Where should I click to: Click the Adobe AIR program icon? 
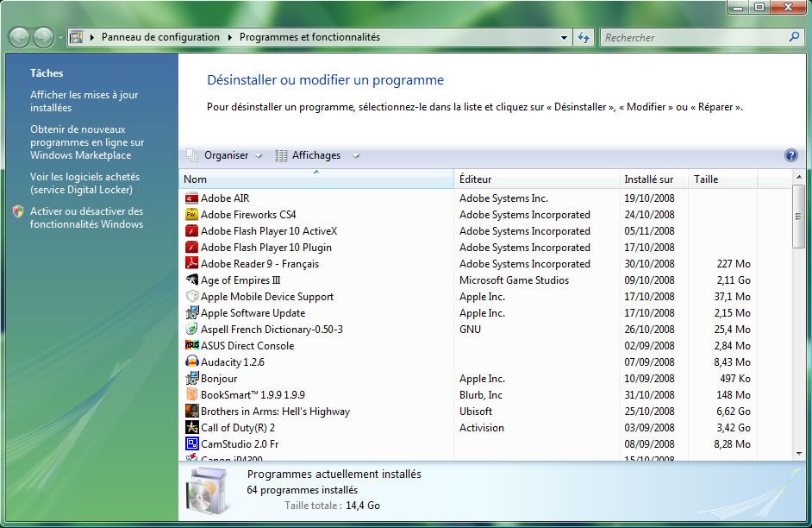click(x=191, y=198)
